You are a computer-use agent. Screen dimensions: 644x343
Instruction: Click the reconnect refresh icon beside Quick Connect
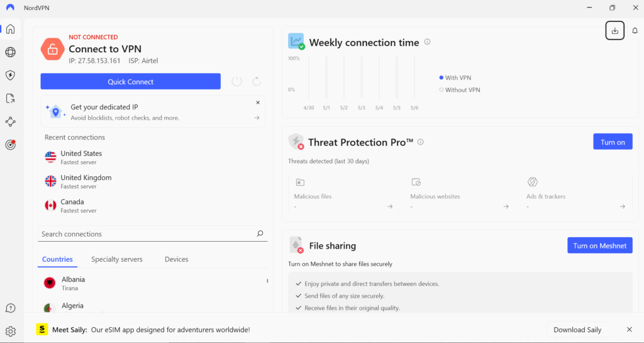[x=257, y=81]
